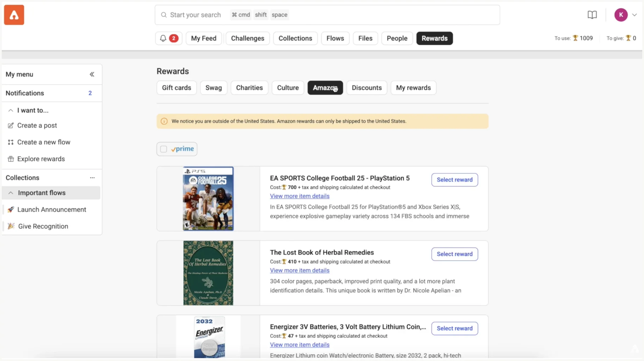Click the Cost 410 trophy icon
Screen dimensions: 644x361
284,262
